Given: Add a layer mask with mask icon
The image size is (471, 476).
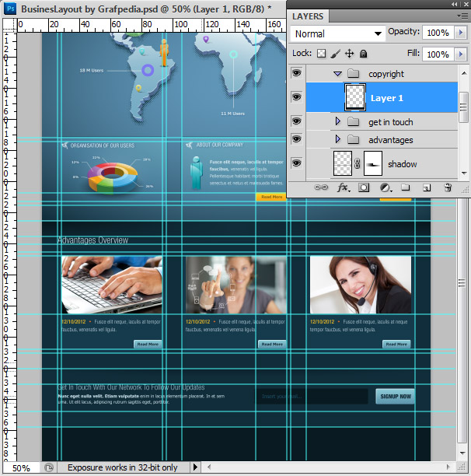Looking at the screenshot, I should pyautogui.click(x=364, y=187).
